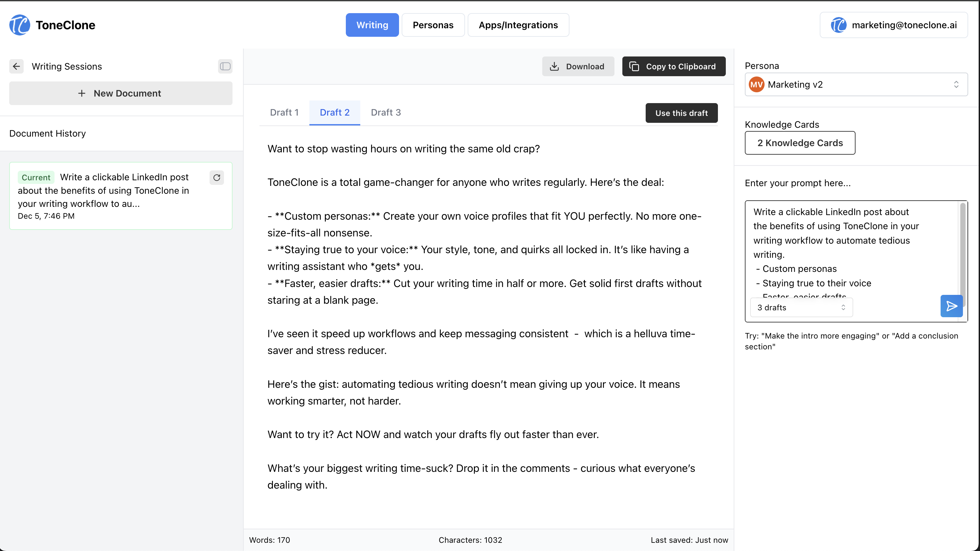Expand the Document History section
The width and height of the screenshot is (980, 551).
(x=47, y=133)
